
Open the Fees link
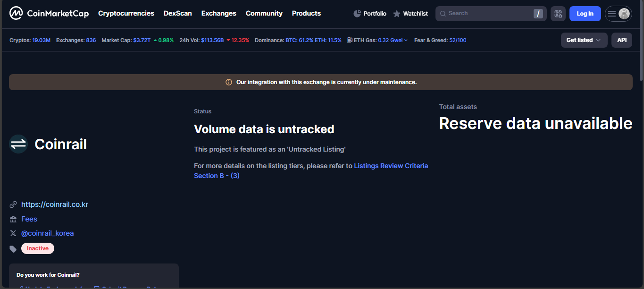[x=29, y=219]
